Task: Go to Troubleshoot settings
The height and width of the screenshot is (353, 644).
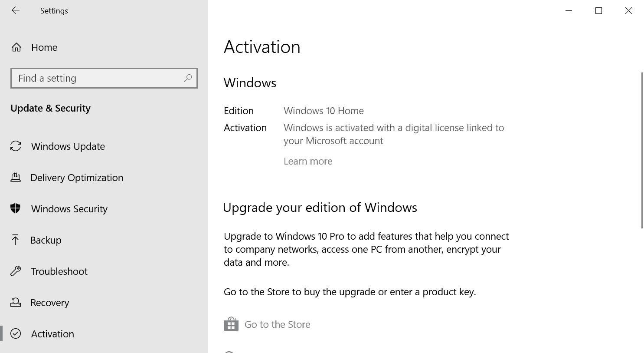Action: pyautogui.click(x=59, y=271)
